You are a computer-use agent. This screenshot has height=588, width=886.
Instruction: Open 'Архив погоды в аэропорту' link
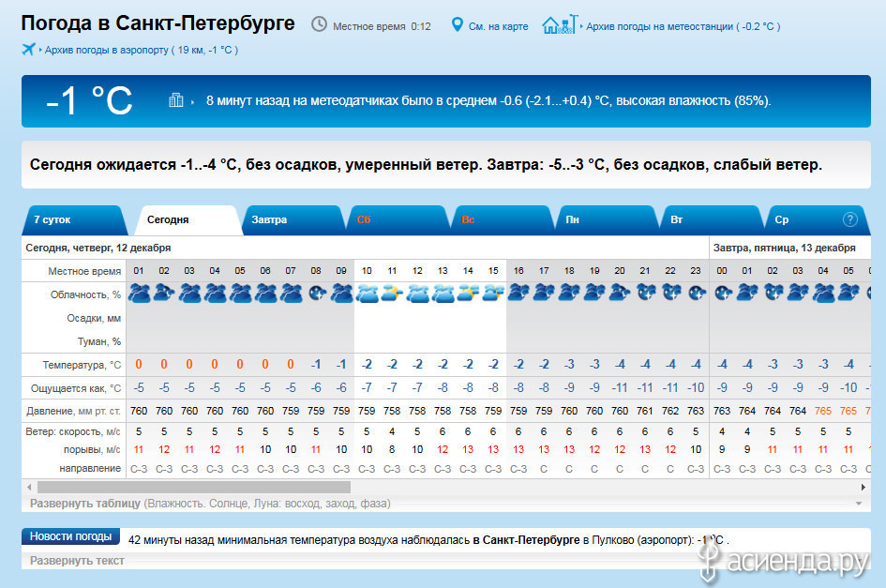(x=142, y=50)
